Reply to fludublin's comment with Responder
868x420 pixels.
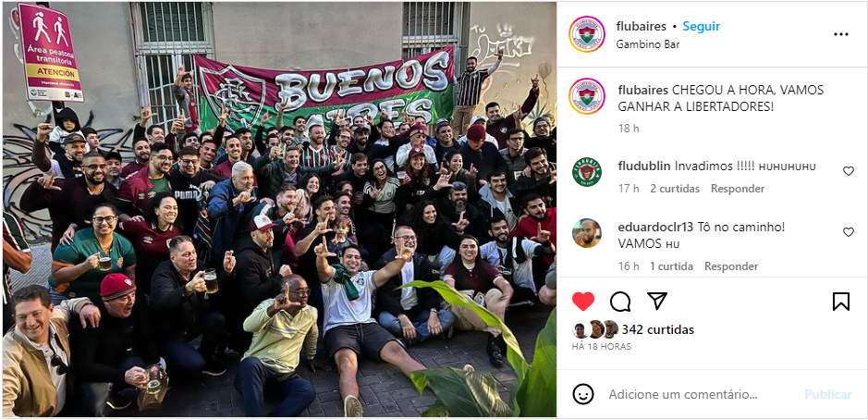[738, 189]
